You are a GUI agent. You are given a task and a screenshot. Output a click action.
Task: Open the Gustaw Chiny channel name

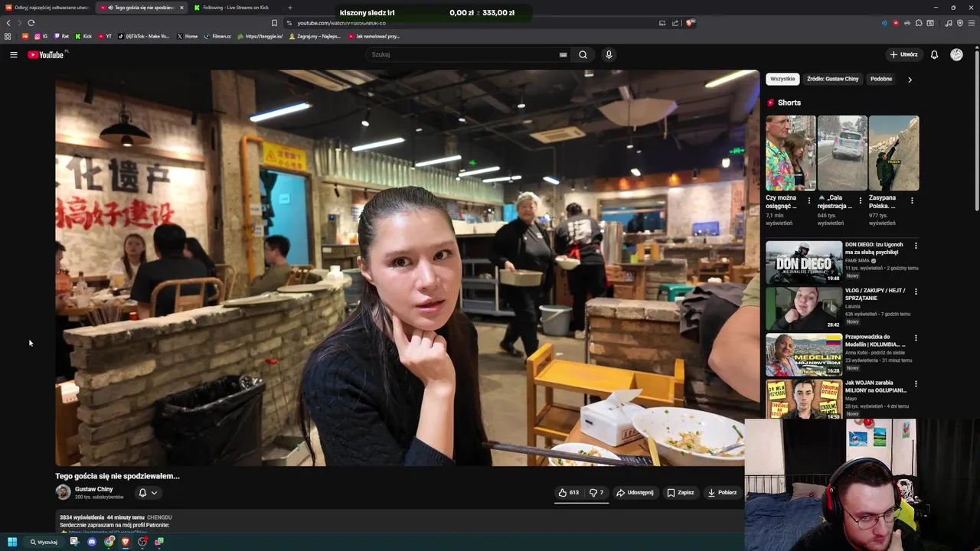pos(94,489)
